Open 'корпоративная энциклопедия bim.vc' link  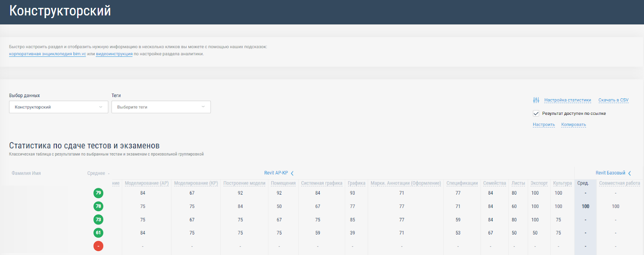pyautogui.click(x=47, y=54)
